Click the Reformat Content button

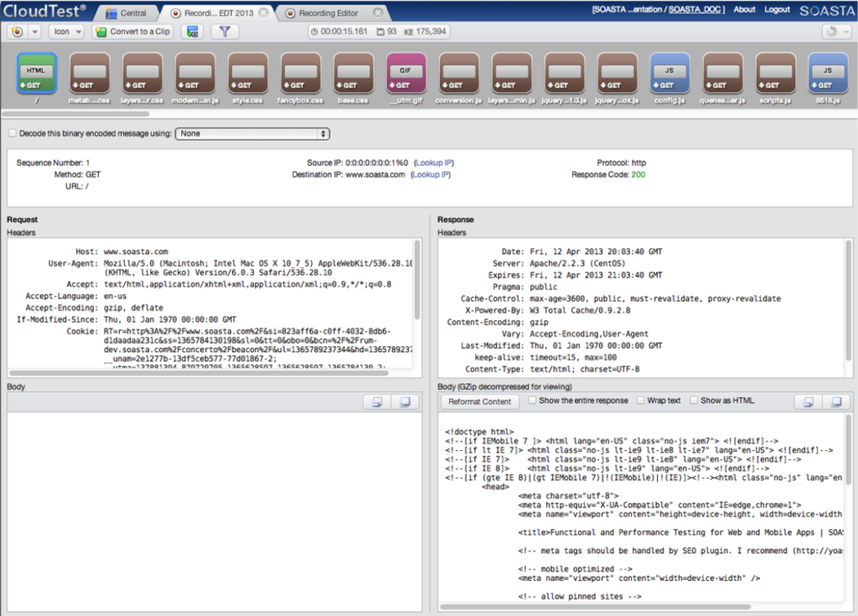pos(479,401)
